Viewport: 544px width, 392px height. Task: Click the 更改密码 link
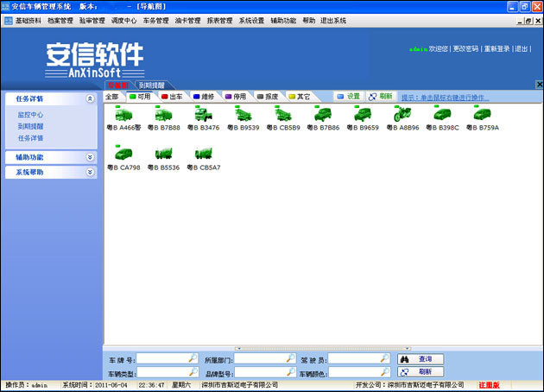(466, 49)
